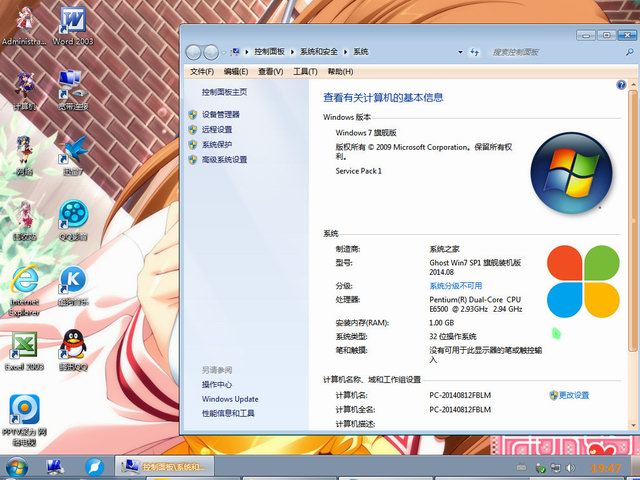Open the 文件(F) menu

point(202,72)
